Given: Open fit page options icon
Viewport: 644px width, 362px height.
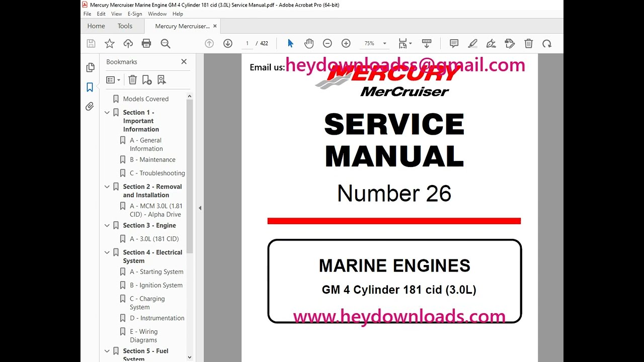Looking at the screenshot, I should point(405,44).
